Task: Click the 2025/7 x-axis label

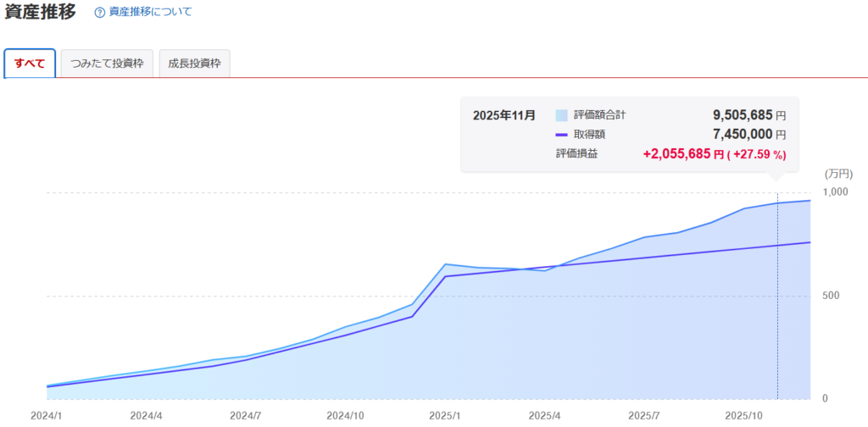Action: click(x=645, y=416)
